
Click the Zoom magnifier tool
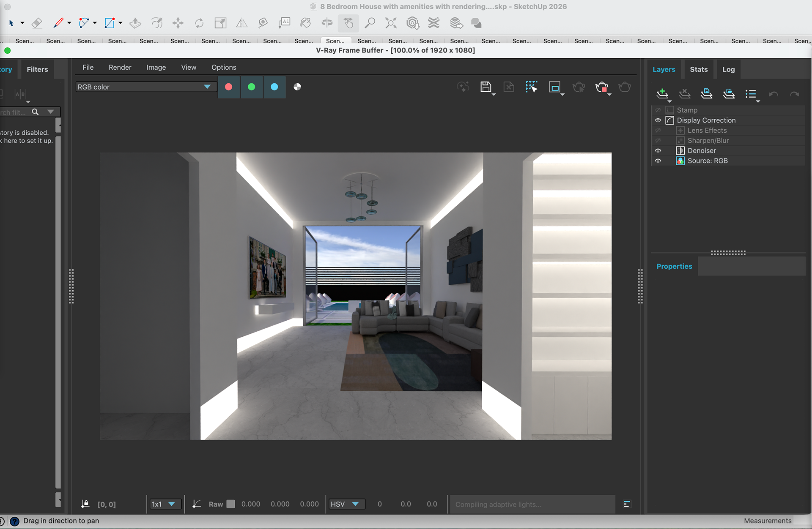click(x=370, y=23)
